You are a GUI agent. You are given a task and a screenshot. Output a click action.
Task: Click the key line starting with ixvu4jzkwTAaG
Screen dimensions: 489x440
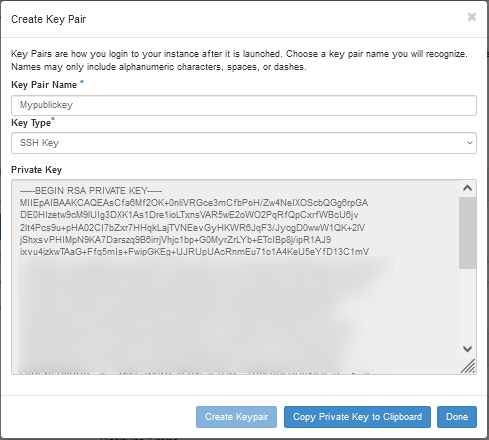tap(194, 252)
